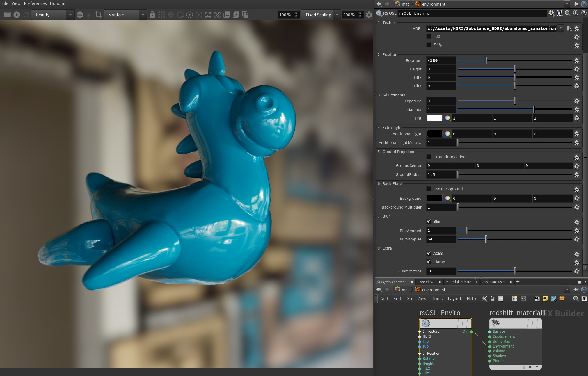Click the BlurAmount value field
Viewport: 588px width, 376px height.
[441, 231]
